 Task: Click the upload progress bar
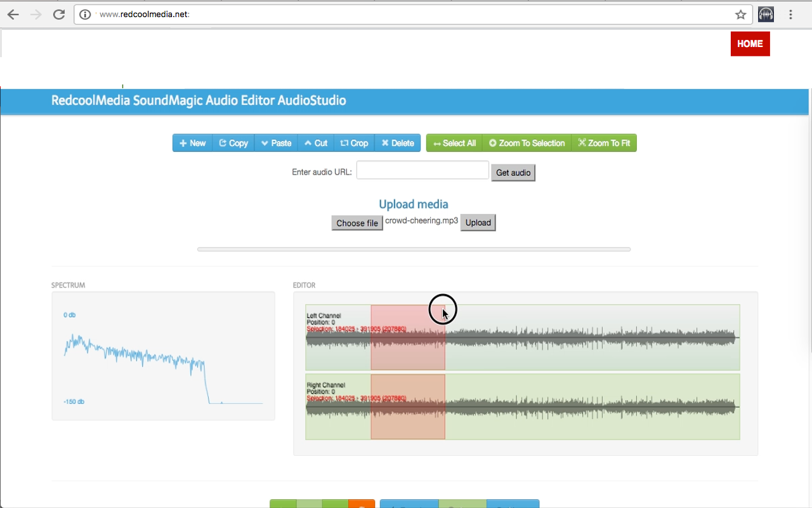point(414,250)
